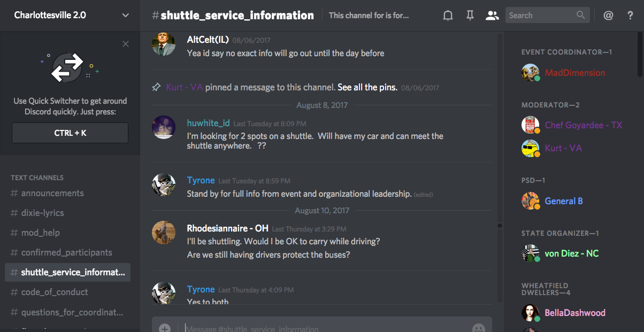This screenshot has height=332, width=644.
Task: Focus the Search input field
Action: pyautogui.click(x=542, y=16)
